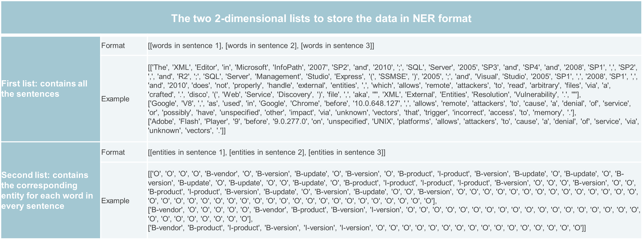Click the "[[words in sentence 1]" text
This screenshot has height=240, width=644.
(x=185, y=46)
